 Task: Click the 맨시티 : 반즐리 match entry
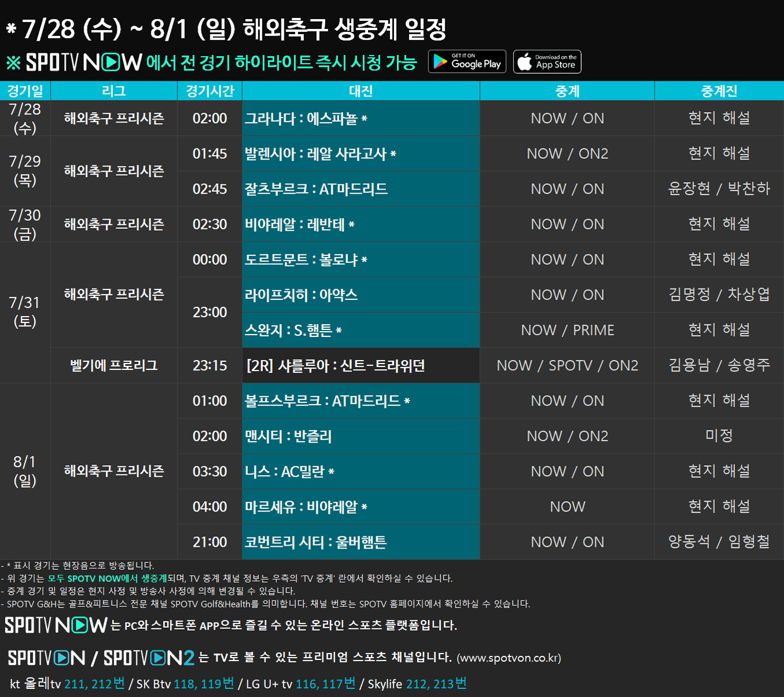(288, 436)
